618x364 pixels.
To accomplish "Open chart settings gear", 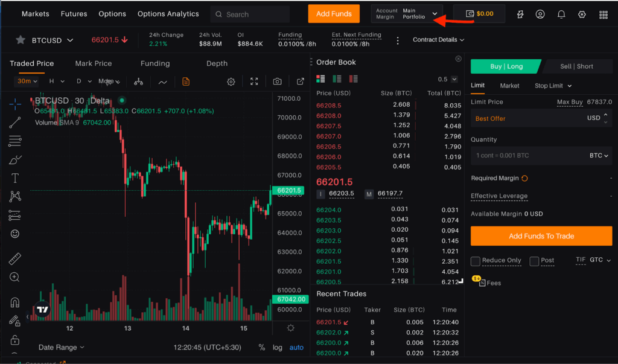I will point(231,81).
